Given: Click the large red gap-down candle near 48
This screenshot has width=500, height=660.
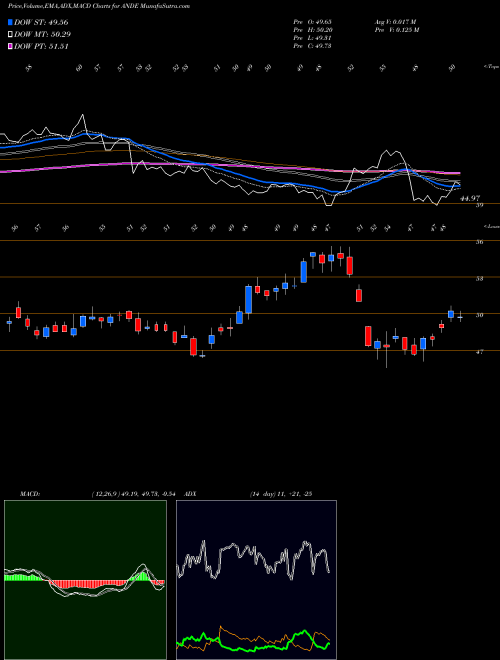Looking at the screenshot, I should (x=368, y=336).
